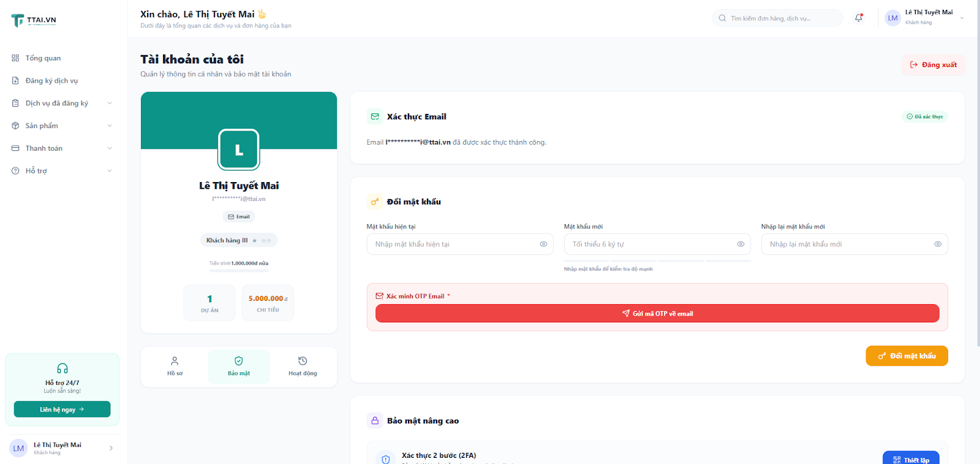Viewport: 980px width, 464px height.
Task: Click the password strength meter bar
Action: point(657,261)
